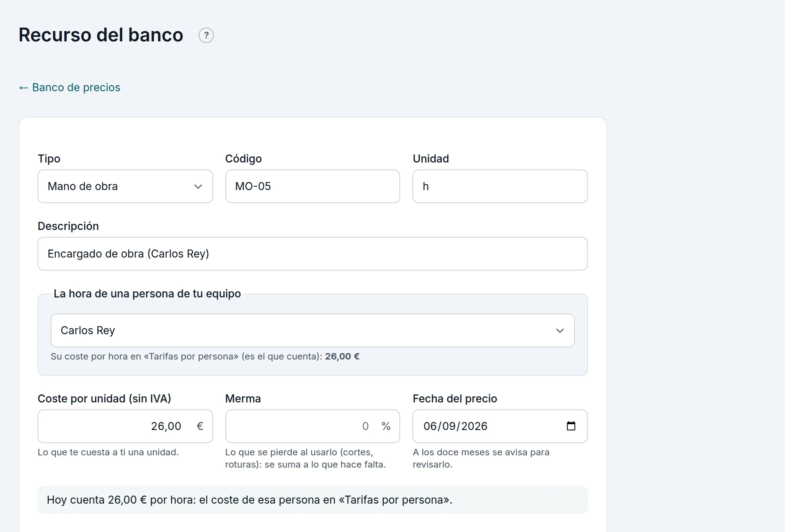
Task: Click the 'Unidad' label
Action: pos(431,159)
